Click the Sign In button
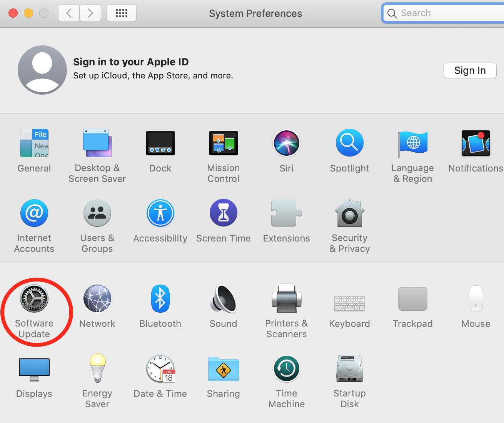 click(x=470, y=70)
